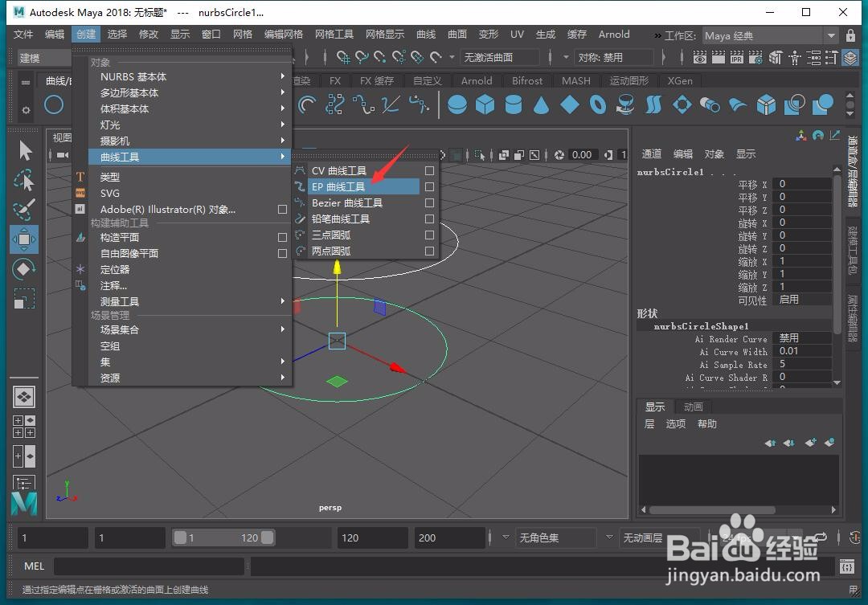Click the MEL command language label
Image resolution: width=868 pixels, height=605 pixels.
coord(34,566)
